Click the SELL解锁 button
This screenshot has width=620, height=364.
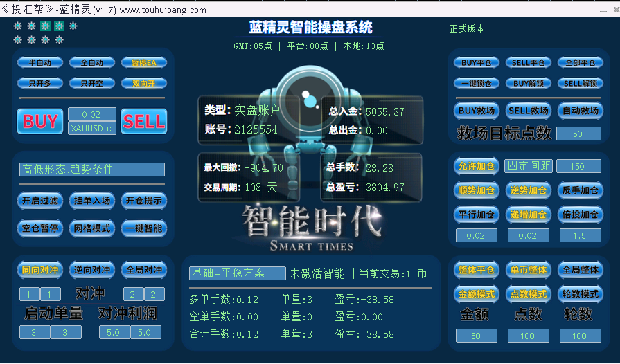click(x=581, y=83)
